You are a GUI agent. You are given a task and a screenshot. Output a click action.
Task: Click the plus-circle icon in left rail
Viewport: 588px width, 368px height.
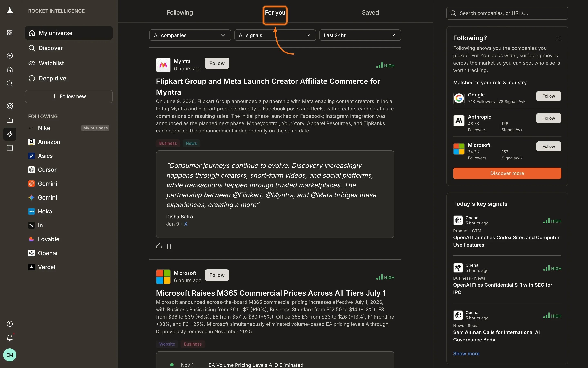point(10,56)
